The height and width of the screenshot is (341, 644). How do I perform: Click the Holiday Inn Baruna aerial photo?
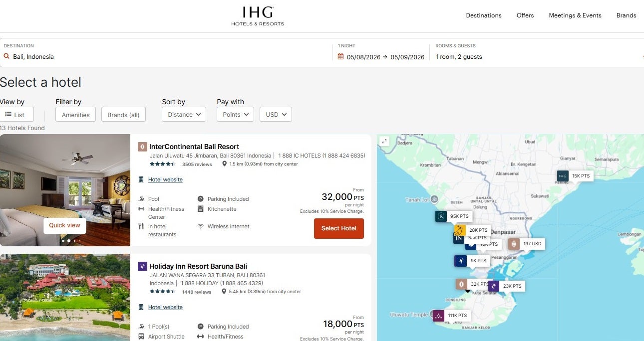(65, 297)
